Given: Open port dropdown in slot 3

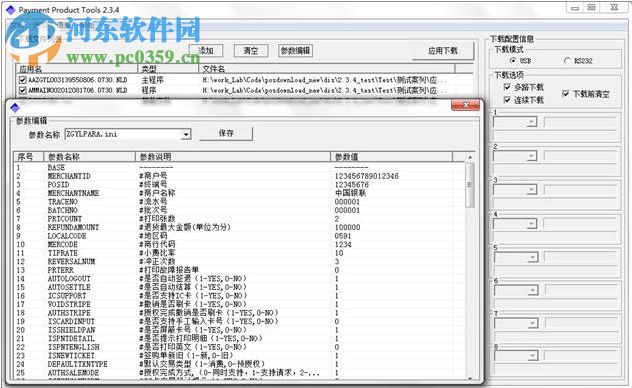Looking at the screenshot, I should pos(532,189).
